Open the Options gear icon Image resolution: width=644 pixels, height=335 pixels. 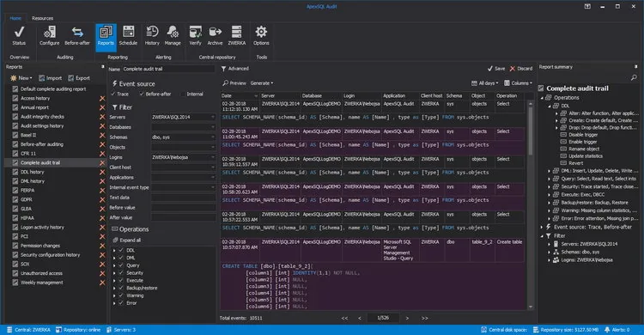click(261, 36)
